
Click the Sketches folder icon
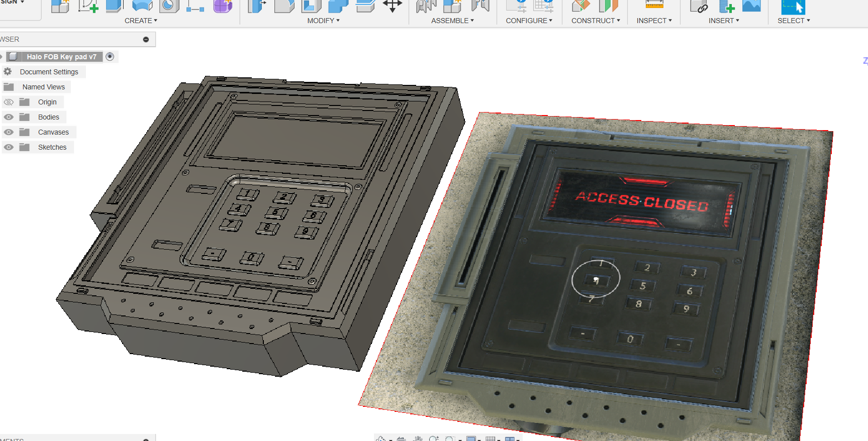25,147
